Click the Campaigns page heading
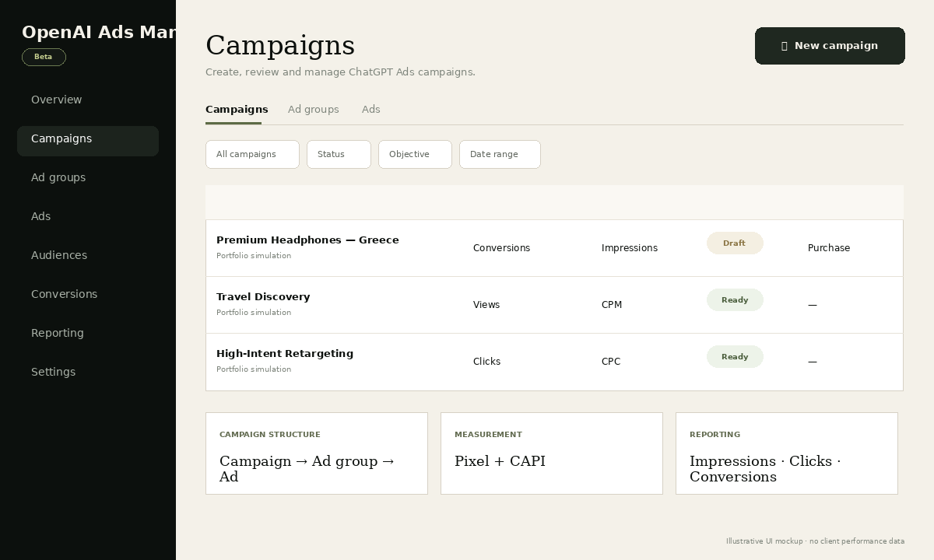The width and height of the screenshot is (934, 560). click(x=280, y=46)
